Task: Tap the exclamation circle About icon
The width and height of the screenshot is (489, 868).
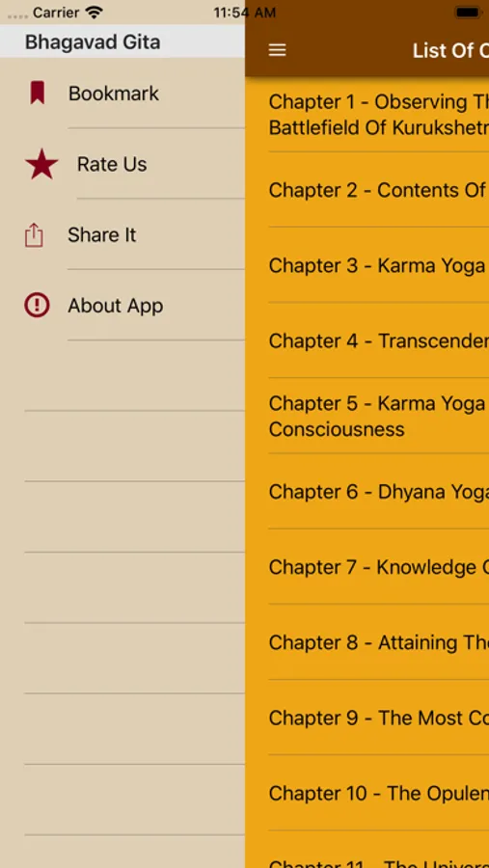Action: [x=37, y=305]
